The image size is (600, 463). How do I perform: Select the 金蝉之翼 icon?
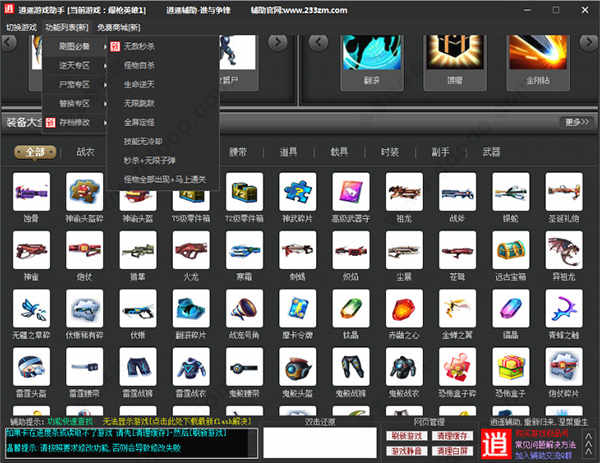tap(458, 308)
